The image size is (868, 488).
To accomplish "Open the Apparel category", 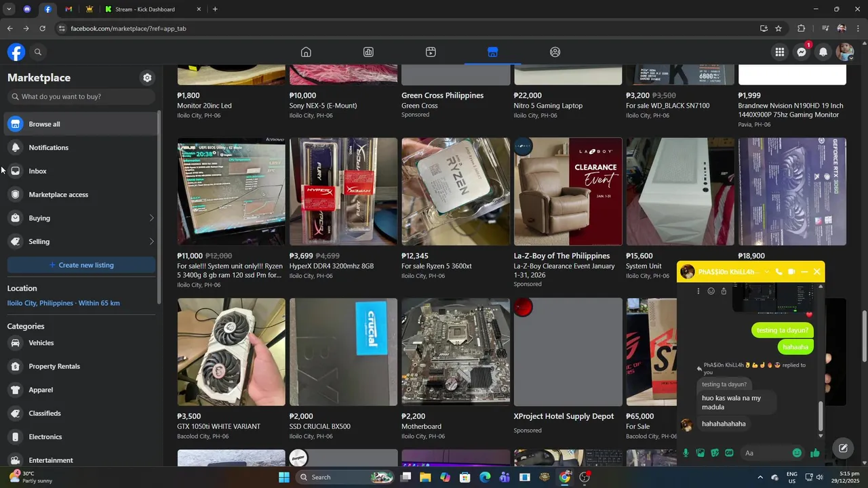I will pyautogui.click(x=81, y=390).
